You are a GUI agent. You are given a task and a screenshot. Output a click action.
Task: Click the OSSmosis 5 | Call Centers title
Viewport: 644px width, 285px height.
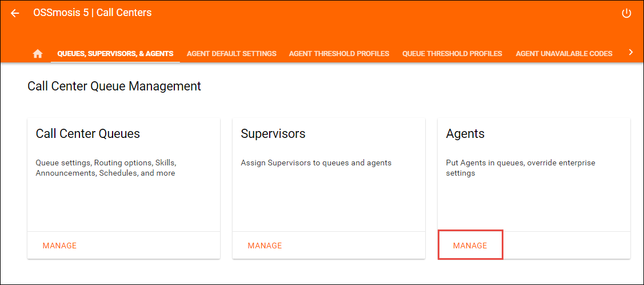pyautogui.click(x=93, y=13)
